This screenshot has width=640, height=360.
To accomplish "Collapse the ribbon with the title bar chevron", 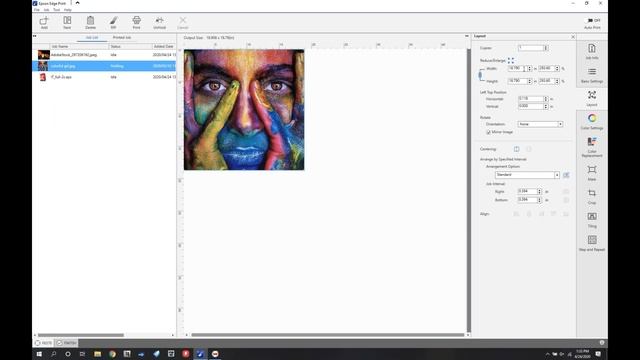I will (78, 3).
